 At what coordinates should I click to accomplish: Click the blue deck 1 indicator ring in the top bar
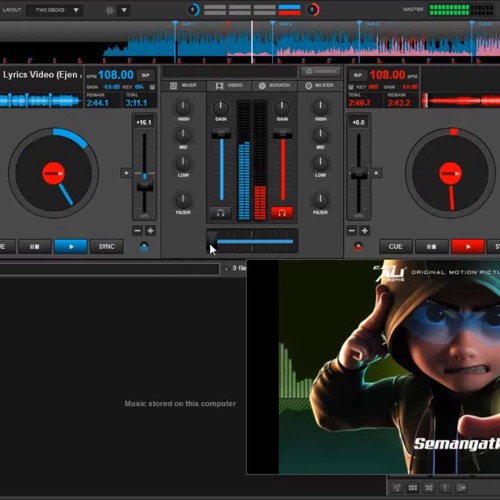193,10
